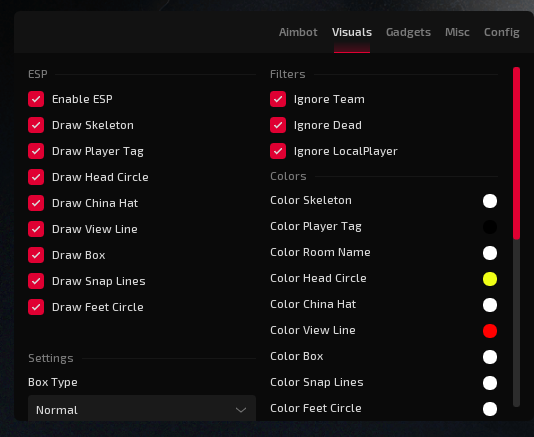The width and height of the screenshot is (534, 437).
Task: Toggle Draw China Hat checkbox
Action: 36,203
